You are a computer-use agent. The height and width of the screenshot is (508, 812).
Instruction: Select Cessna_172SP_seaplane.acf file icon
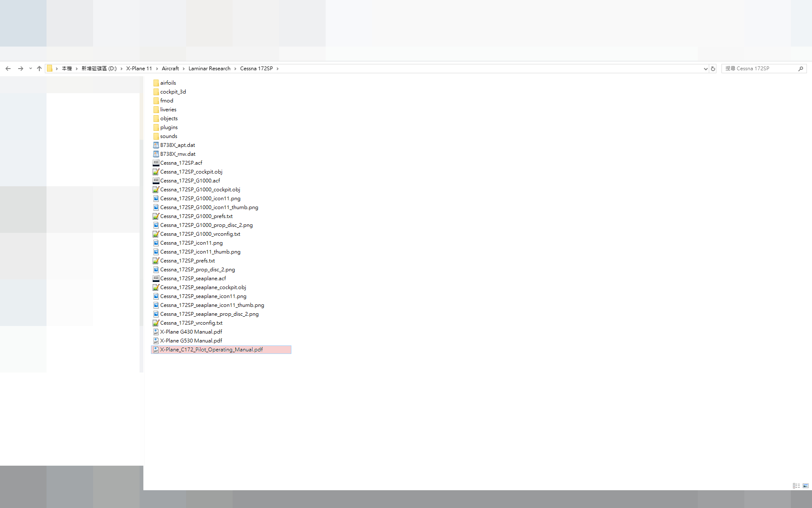click(x=156, y=279)
